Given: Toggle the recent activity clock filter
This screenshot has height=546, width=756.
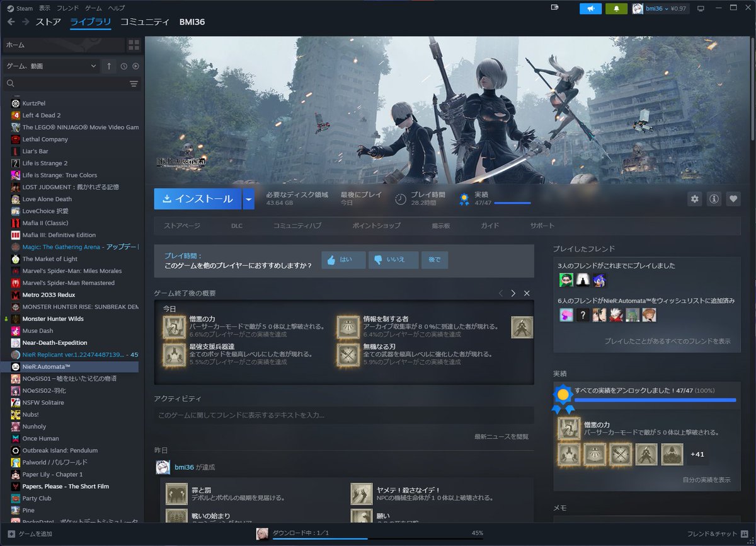Looking at the screenshot, I should [x=124, y=66].
